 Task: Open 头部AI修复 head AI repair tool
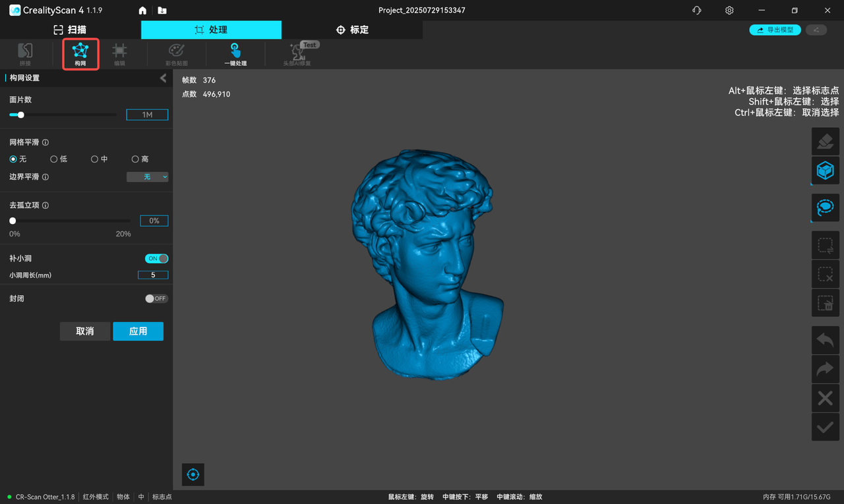[297, 54]
